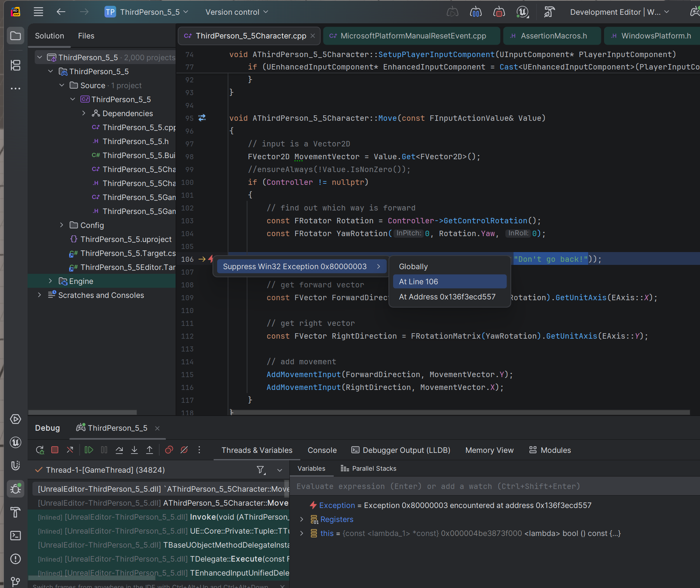Viewport: 700px width, 588px height.
Task: Select At Line 106 menu option
Action: coord(450,282)
